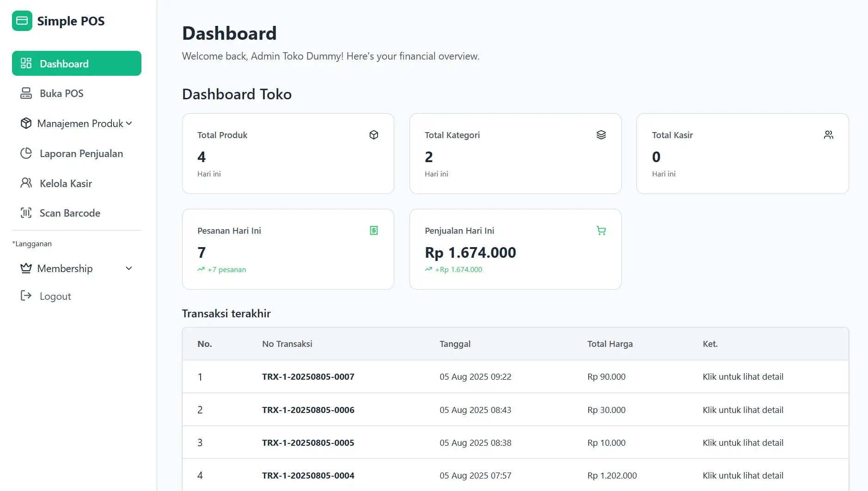
Task: Click the *Langganan section label
Action: (x=32, y=243)
